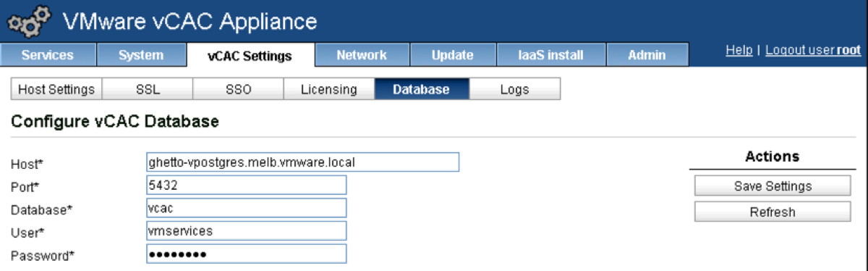Select the SSL sub-tab
Image resolution: width=868 pixels, height=271 pixels.
pyautogui.click(x=148, y=90)
